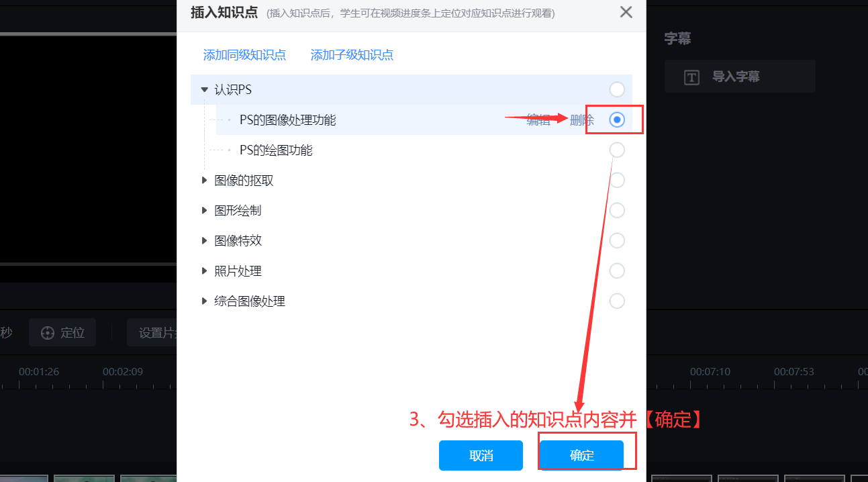Click the 定位 crosshair icon
Image resolution: width=868 pixels, height=482 pixels.
tap(48, 333)
